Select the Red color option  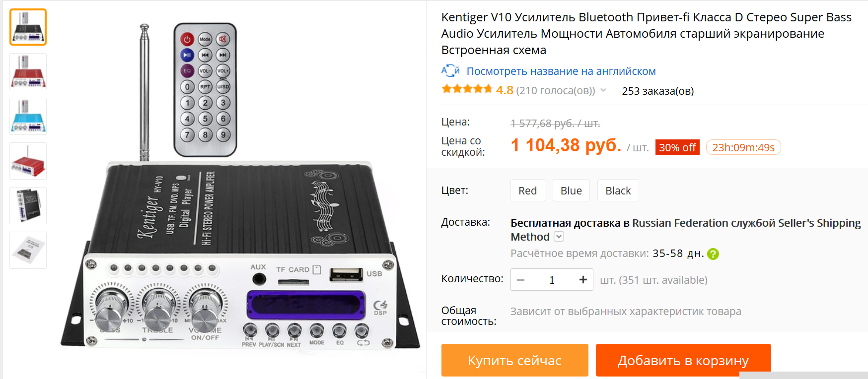(x=528, y=190)
